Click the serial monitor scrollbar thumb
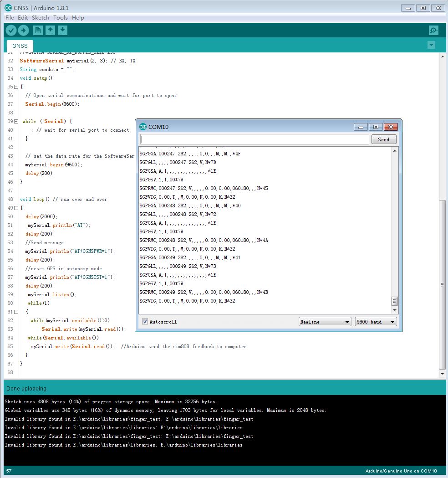 click(394, 301)
